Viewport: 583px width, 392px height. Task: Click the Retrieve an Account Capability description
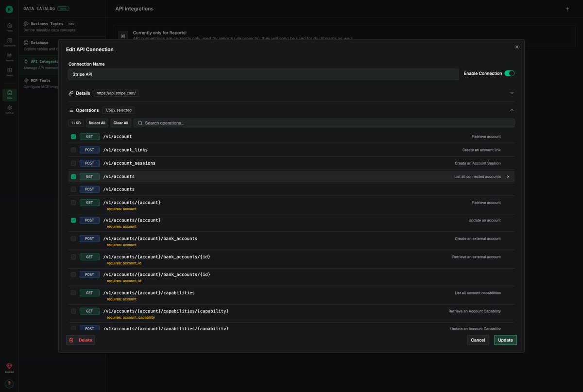pos(475,311)
